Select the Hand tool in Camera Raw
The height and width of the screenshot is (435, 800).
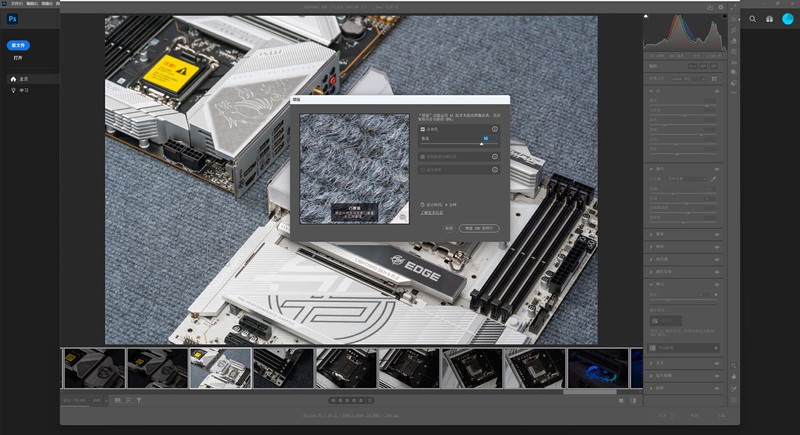[x=734, y=376]
